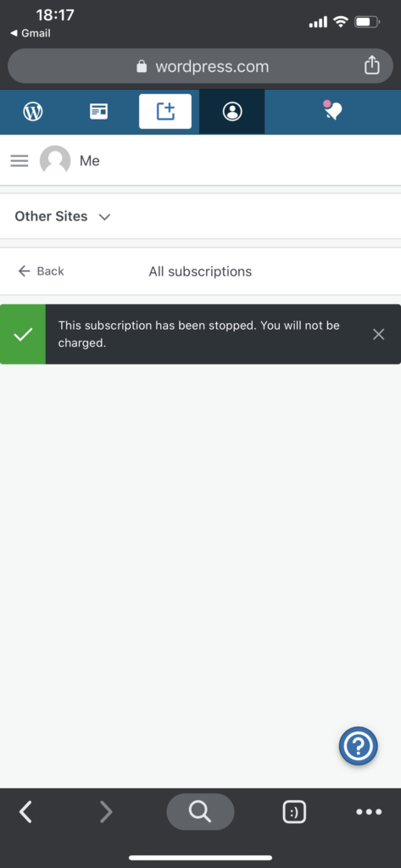The height and width of the screenshot is (868, 401).
Task: Tap the browser back arrow
Action: 25,812
